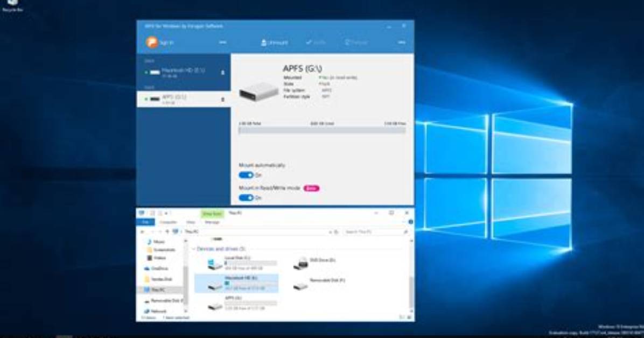Select Screenshots folder in navigation pane
This screenshot has width=644, height=338.
coord(160,250)
